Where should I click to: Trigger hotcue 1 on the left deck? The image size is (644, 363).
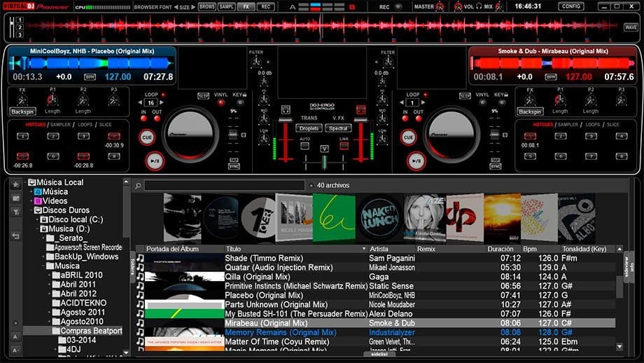[22, 136]
